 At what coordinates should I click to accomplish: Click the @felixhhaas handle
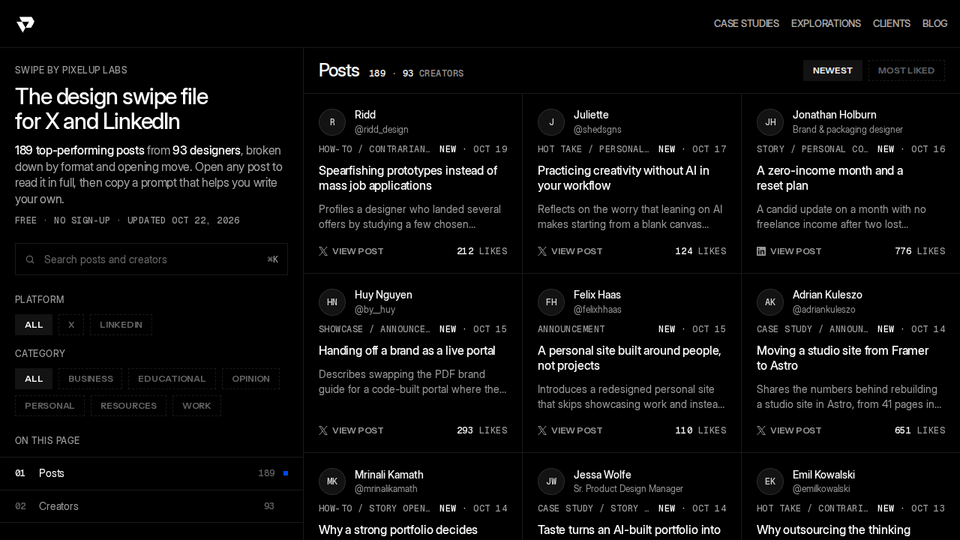[598, 309]
